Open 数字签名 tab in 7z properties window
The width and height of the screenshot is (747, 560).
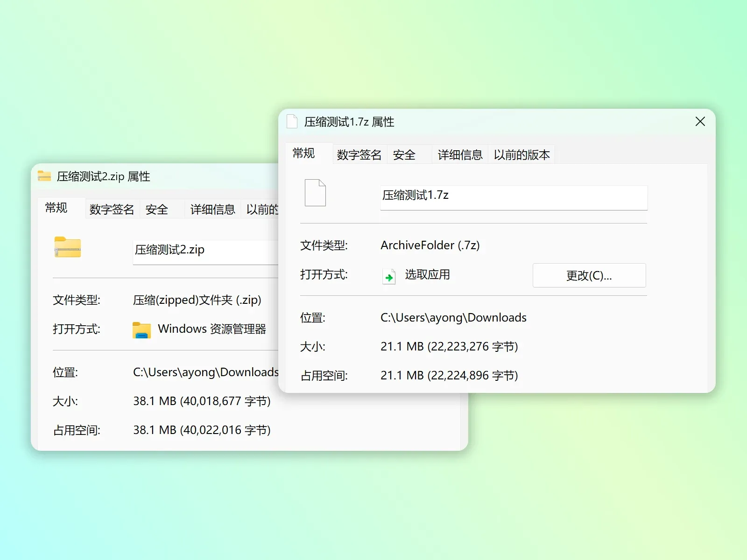(x=359, y=154)
